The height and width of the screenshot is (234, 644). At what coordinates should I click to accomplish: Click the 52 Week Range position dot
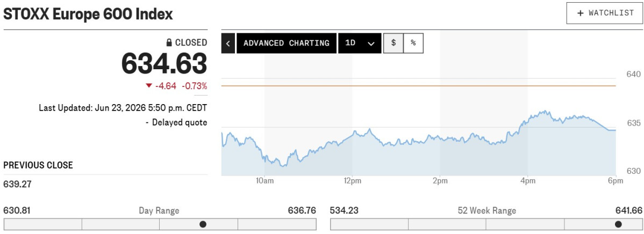pos(618,224)
